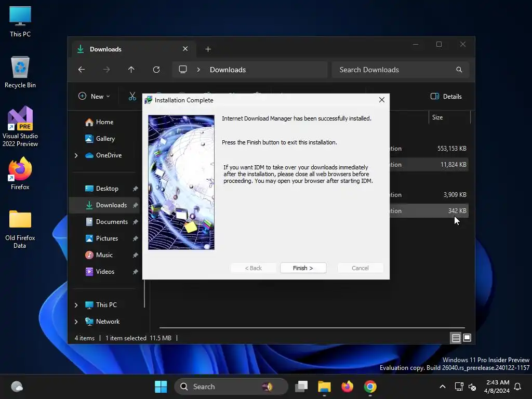The height and width of the screenshot is (399, 532).
Task: Select the file row sized 342 KB
Action: [429, 211]
